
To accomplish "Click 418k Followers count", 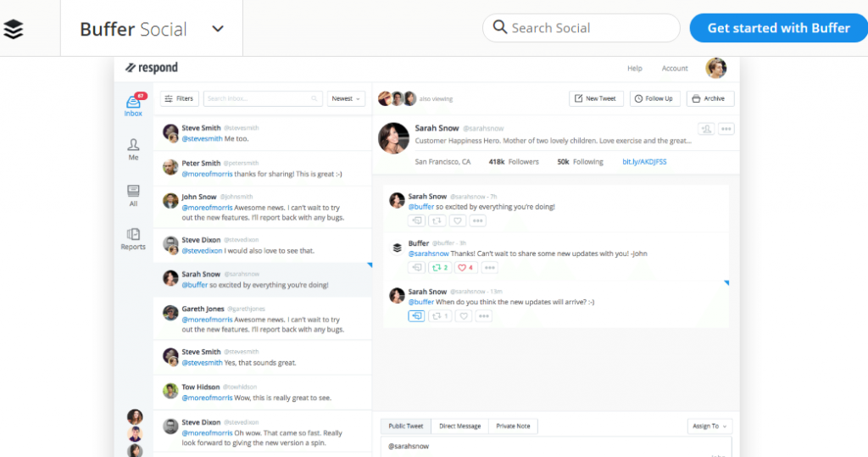I will coord(513,162).
